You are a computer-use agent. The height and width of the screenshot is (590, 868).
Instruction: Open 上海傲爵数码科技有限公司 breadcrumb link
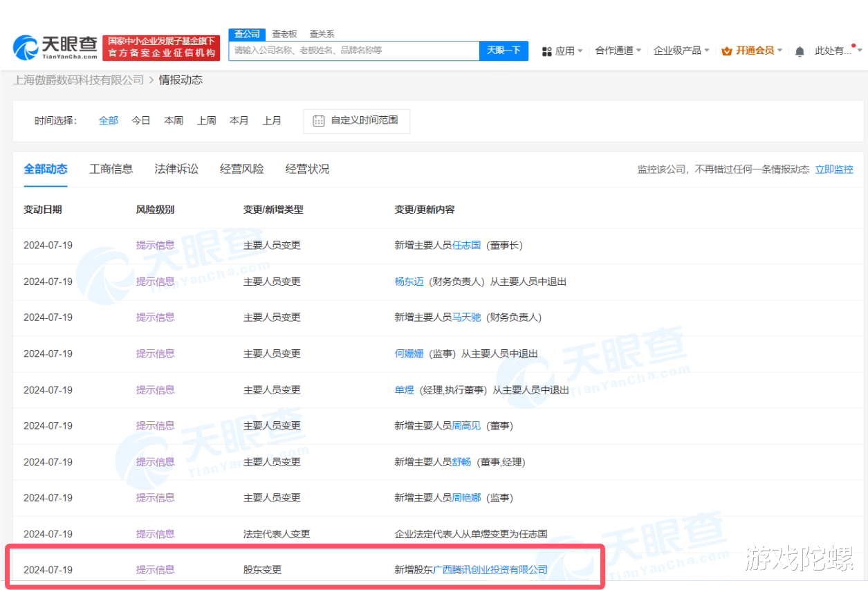tap(78, 80)
